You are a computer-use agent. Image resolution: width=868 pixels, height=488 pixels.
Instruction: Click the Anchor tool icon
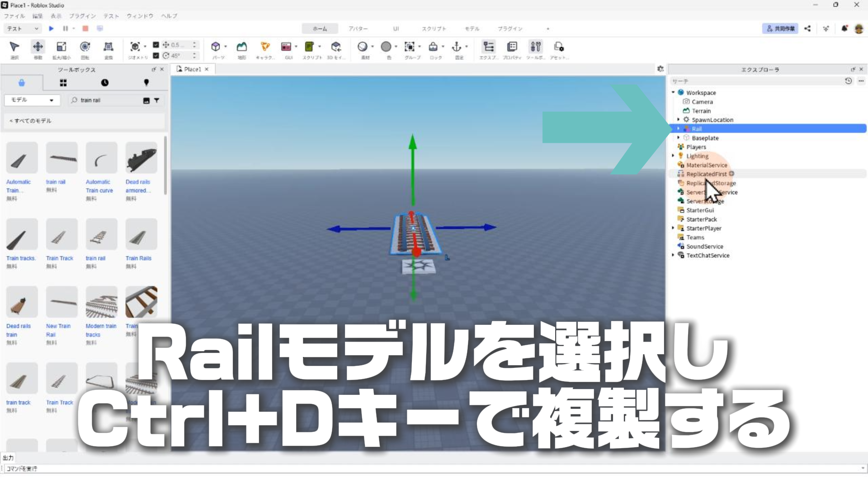(457, 47)
